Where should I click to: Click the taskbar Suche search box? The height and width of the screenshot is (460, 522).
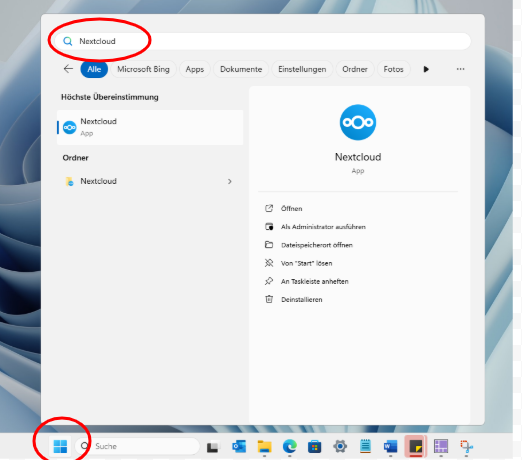click(137, 446)
